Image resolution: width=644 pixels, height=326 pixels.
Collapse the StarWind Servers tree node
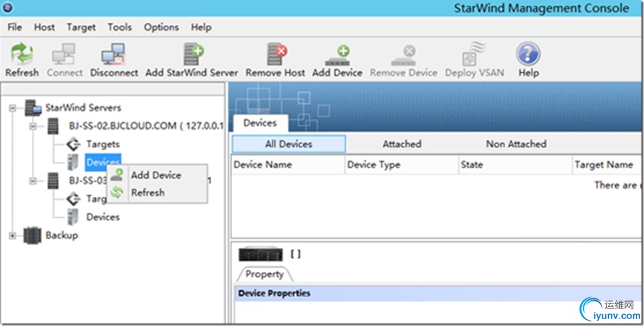pyautogui.click(x=13, y=108)
